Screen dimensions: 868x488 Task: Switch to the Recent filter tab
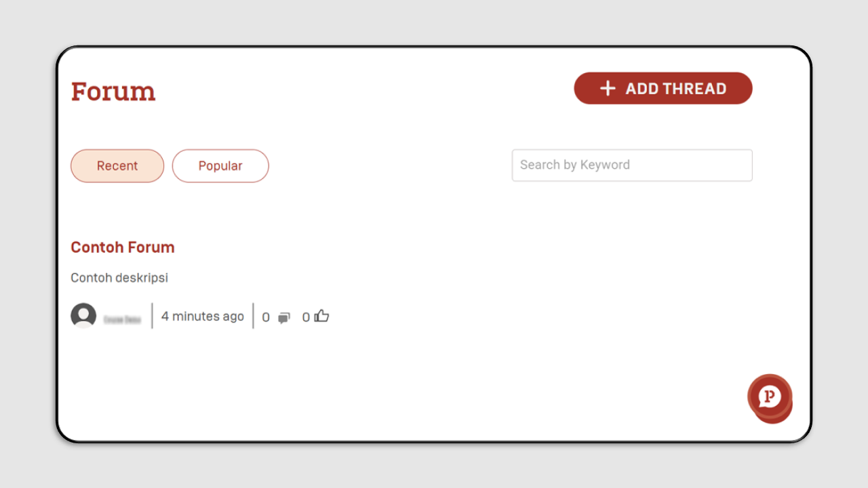tap(117, 166)
